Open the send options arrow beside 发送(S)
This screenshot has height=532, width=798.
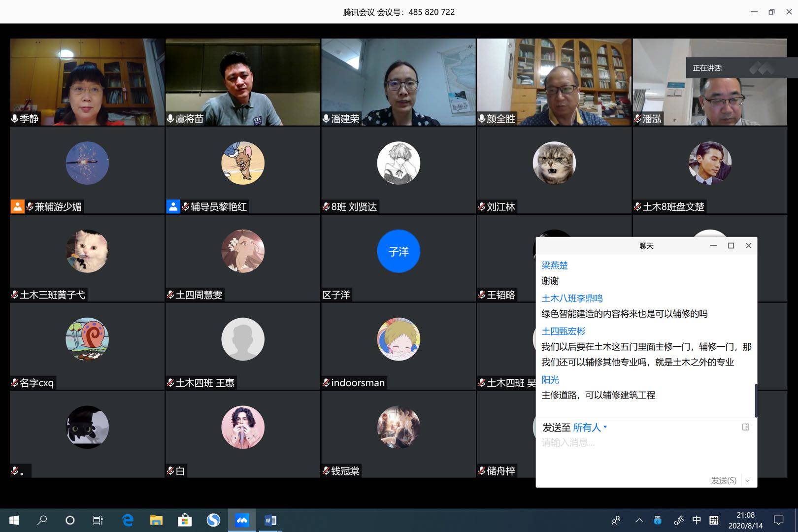point(747,480)
